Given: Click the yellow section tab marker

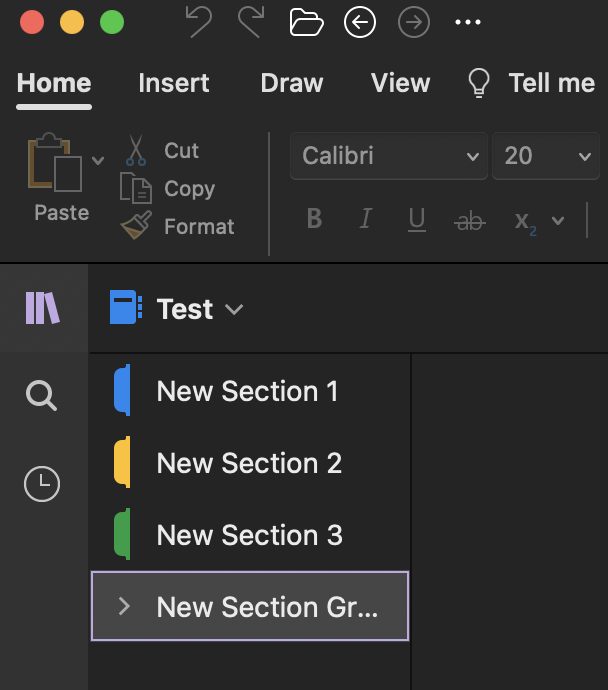Looking at the screenshot, I should coord(122,462).
